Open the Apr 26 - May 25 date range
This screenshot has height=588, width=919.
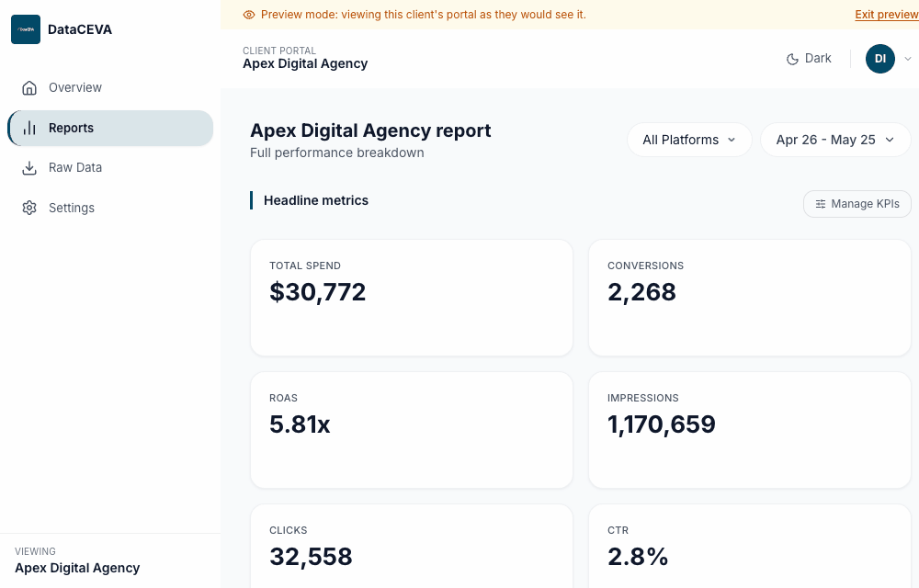tap(835, 140)
